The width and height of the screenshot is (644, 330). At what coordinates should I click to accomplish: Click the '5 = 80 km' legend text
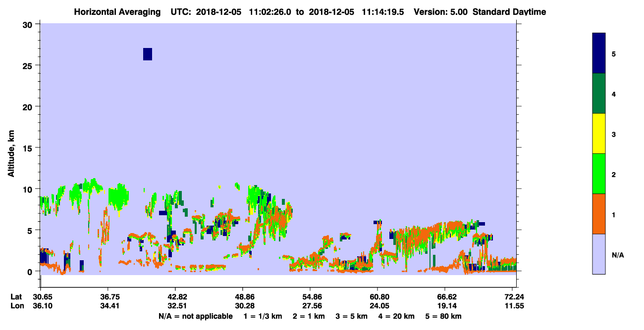444,316
